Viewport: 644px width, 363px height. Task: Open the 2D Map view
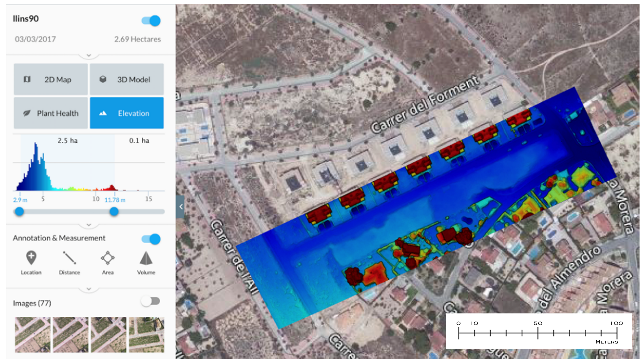point(51,79)
